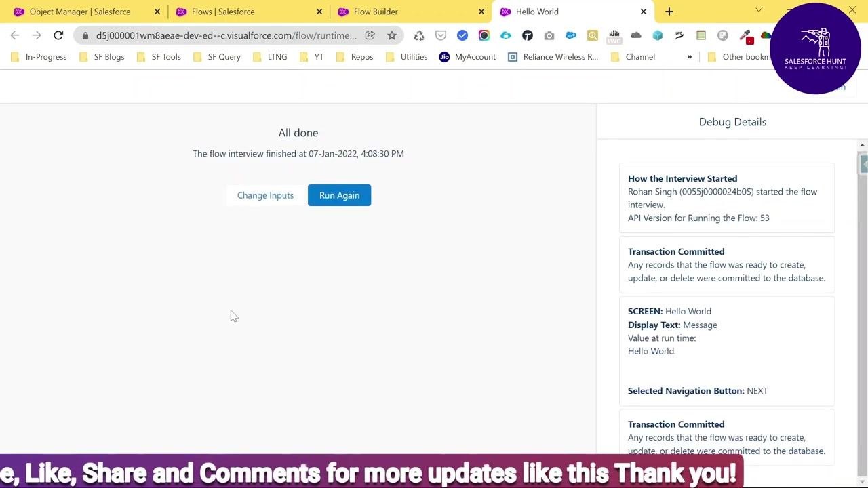The width and height of the screenshot is (868, 488).
Task: Open the recycle-arrows extension icon
Action: [419, 35]
